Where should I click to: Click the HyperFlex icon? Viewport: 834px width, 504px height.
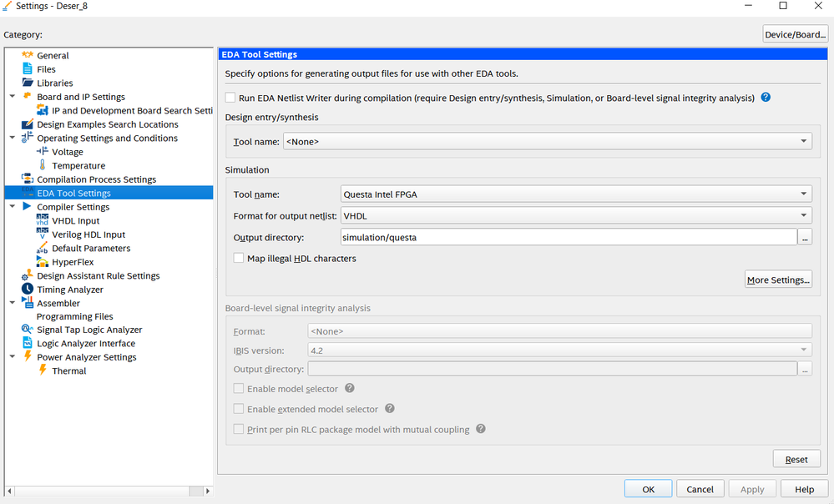pos(43,262)
